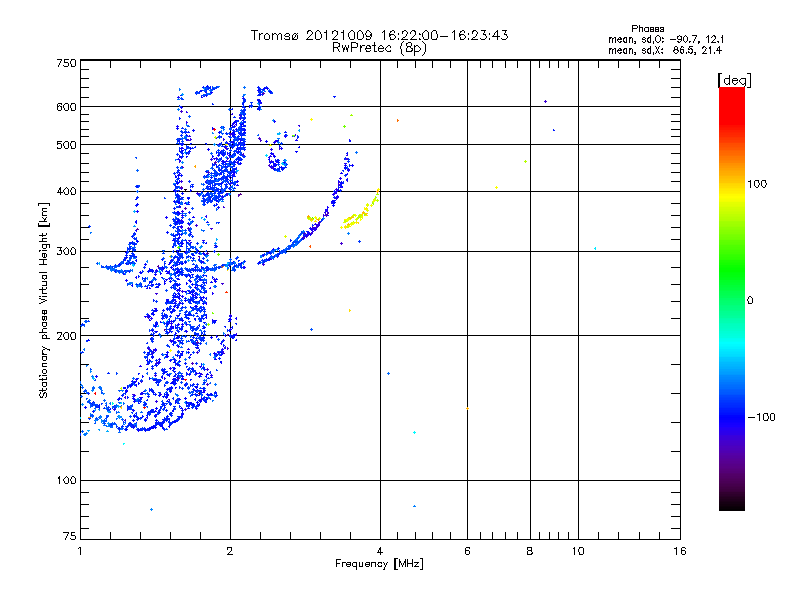Viewport: 800px width, 600px height.
Task: Click the '300' y-axis tick label
Action: click(66, 252)
